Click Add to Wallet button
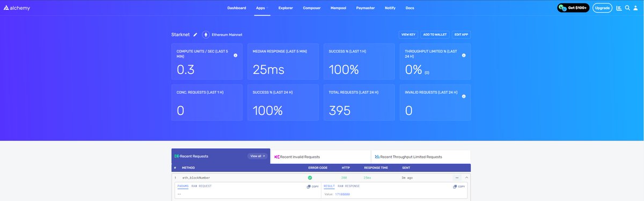644x201 pixels. (x=435, y=34)
